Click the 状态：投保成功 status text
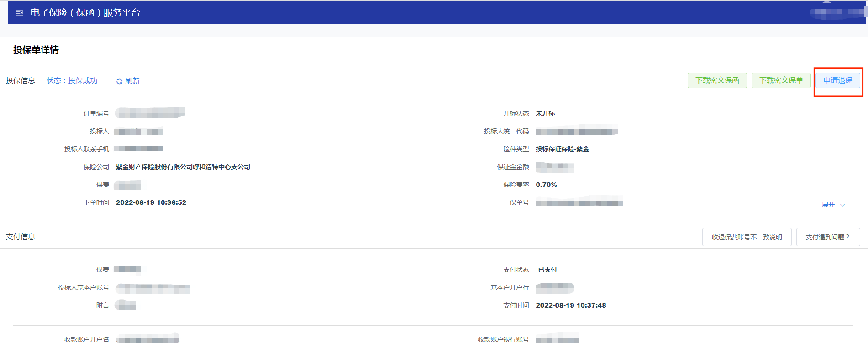 [x=72, y=80]
